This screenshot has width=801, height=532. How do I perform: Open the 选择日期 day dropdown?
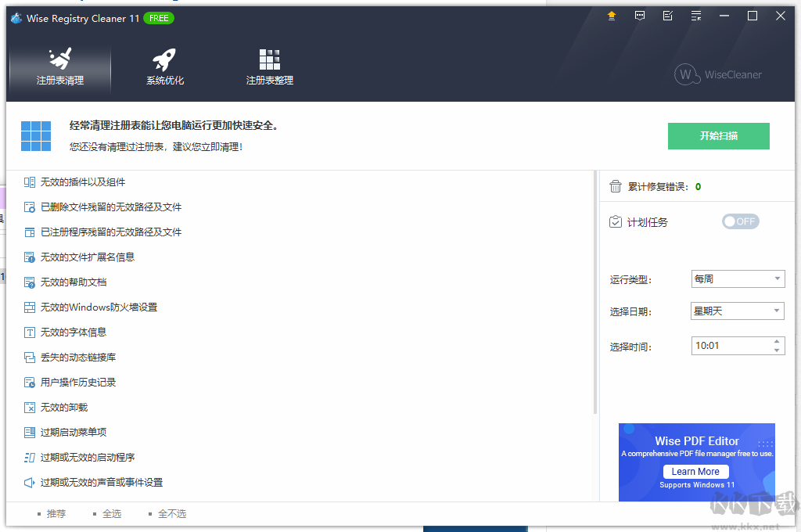coord(736,311)
